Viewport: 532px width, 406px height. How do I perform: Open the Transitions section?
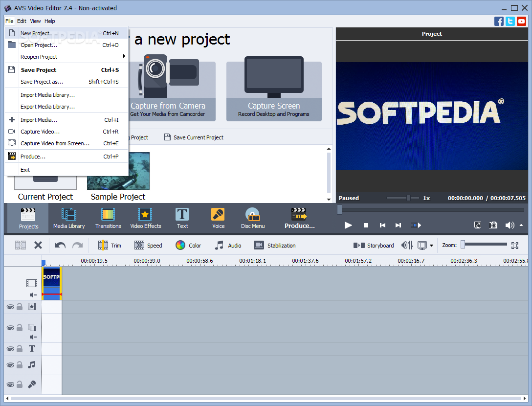[108, 218]
